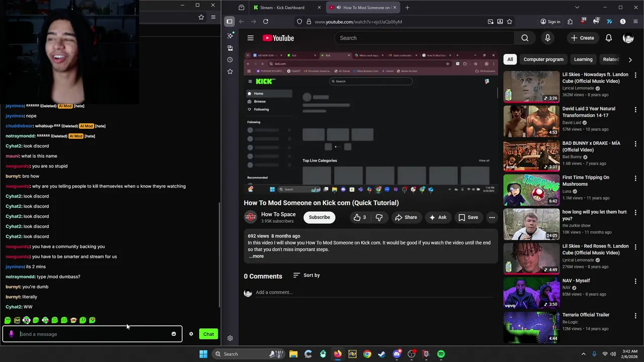Insert the first green Kick emote
The width and height of the screenshot is (644, 362).
(x=8, y=320)
